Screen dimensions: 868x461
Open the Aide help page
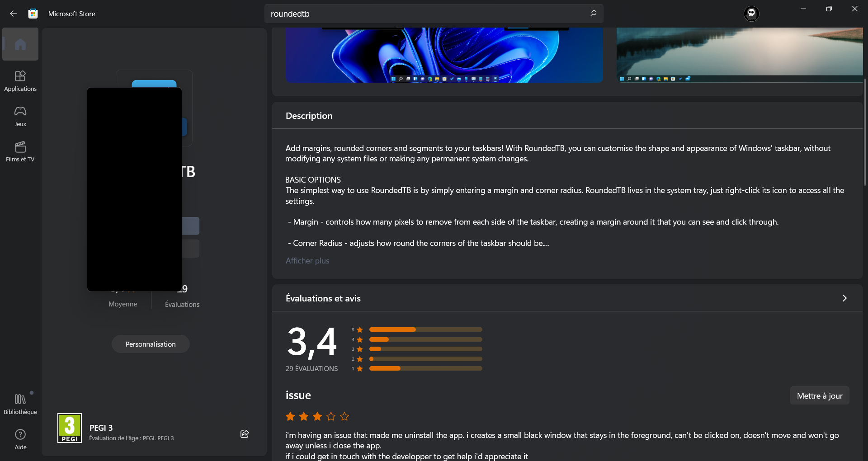tap(20, 439)
